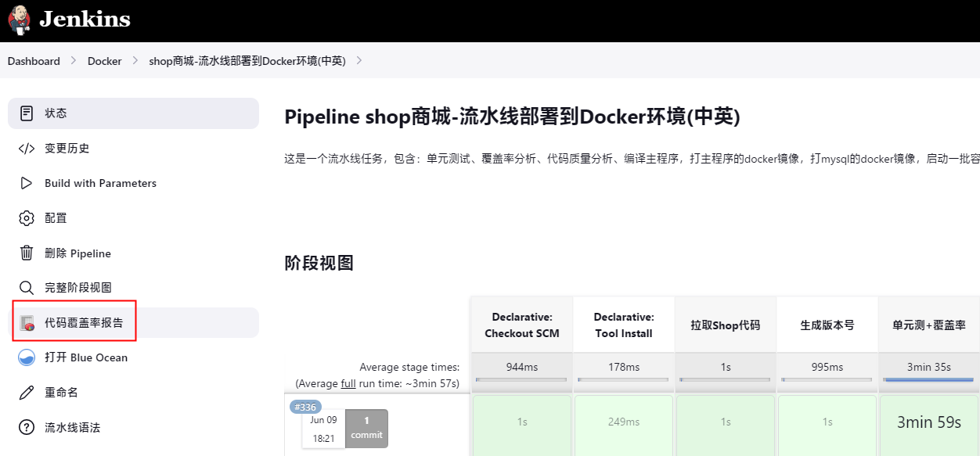Click the 178ms average time bar

pos(624,380)
